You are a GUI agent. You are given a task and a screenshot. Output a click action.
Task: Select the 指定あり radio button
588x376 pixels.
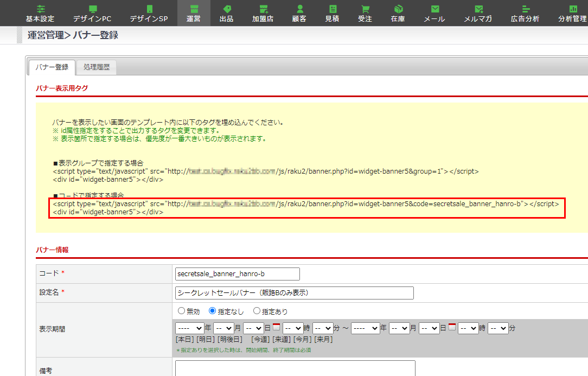pyautogui.click(x=257, y=311)
